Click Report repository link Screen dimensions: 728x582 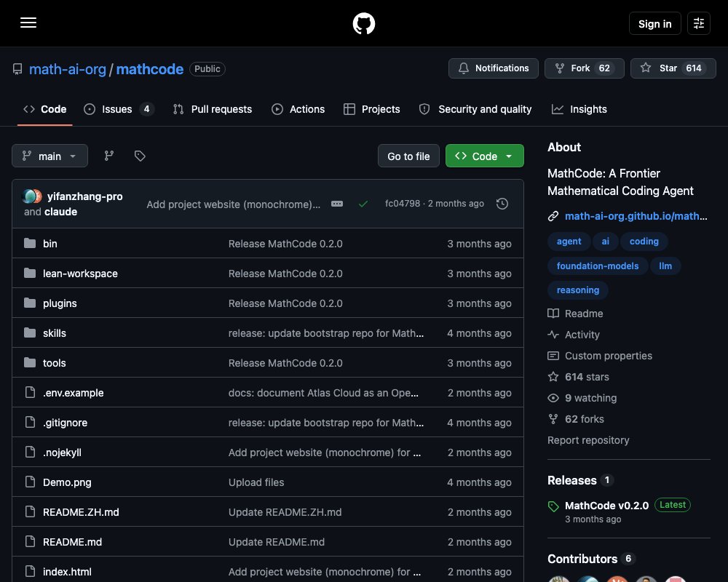click(588, 440)
